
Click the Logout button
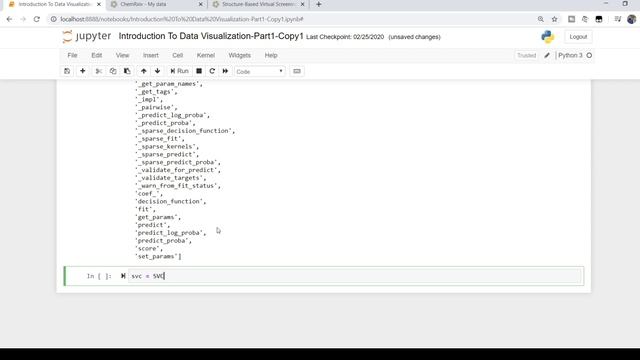click(x=578, y=37)
